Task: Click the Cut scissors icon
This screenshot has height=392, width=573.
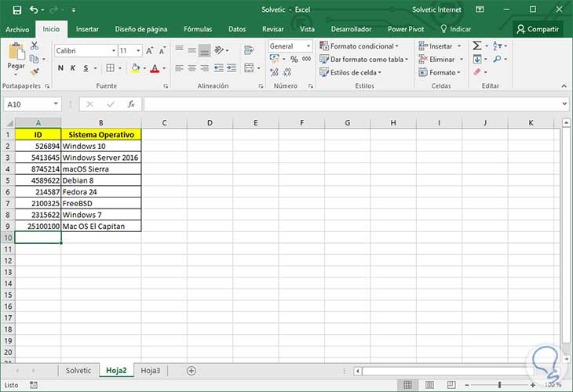Action: [x=35, y=45]
